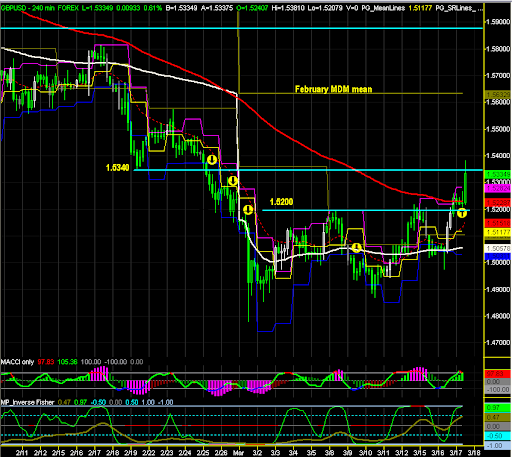Click the 'Lo=1.52079' low value in the header

[325, 8]
